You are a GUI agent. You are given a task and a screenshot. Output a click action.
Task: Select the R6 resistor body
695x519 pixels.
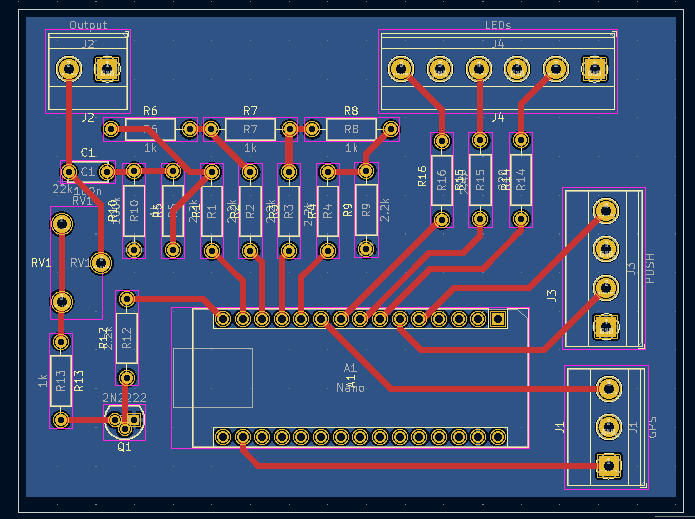point(150,129)
